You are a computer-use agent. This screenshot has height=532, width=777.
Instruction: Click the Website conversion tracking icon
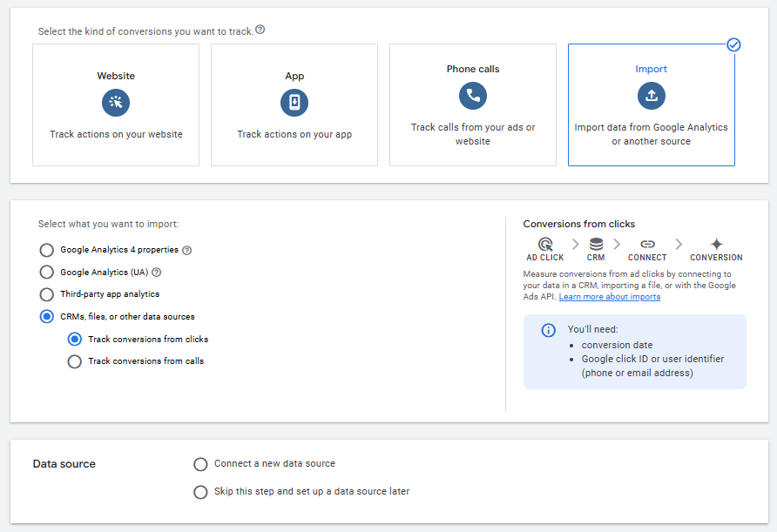pos(115,102)
